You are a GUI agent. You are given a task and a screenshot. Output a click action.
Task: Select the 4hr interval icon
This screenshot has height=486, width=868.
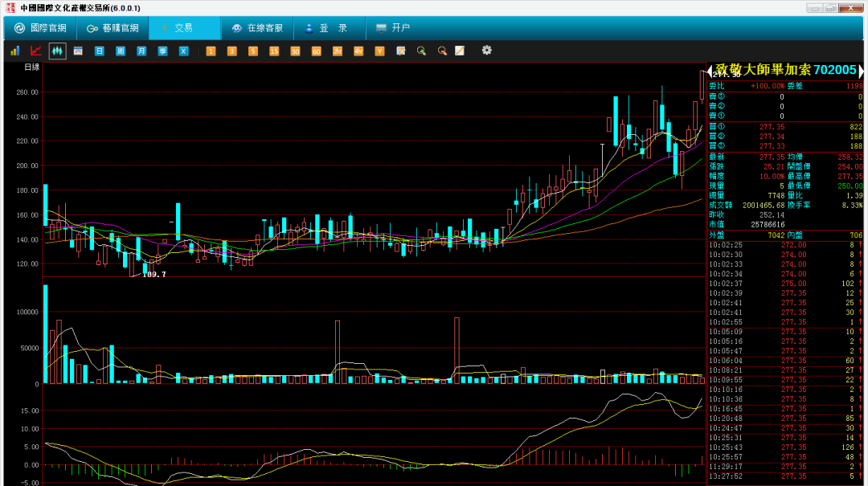(358, 51)
